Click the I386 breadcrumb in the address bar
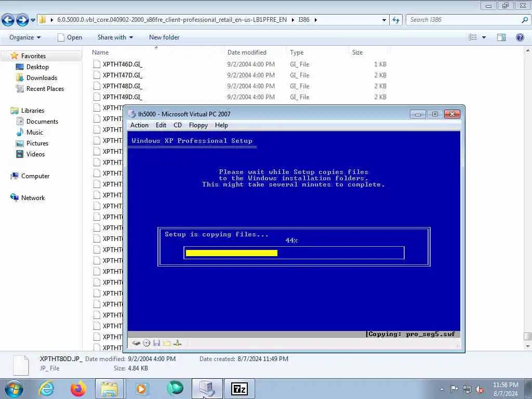 point(303,20)
